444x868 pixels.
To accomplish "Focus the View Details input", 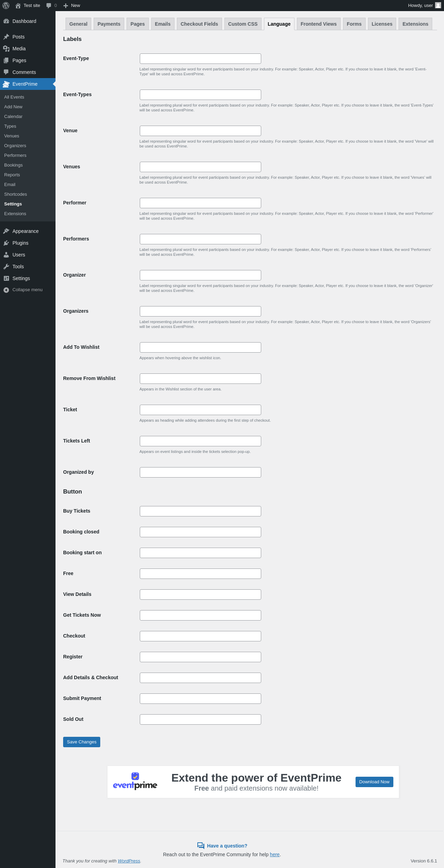I will pos(200,595).
